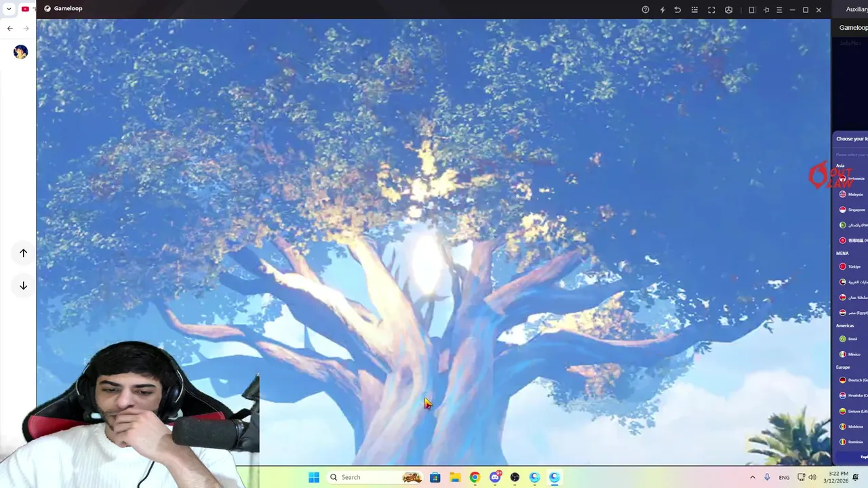Select Moldova in the location list

coord(851,427)
